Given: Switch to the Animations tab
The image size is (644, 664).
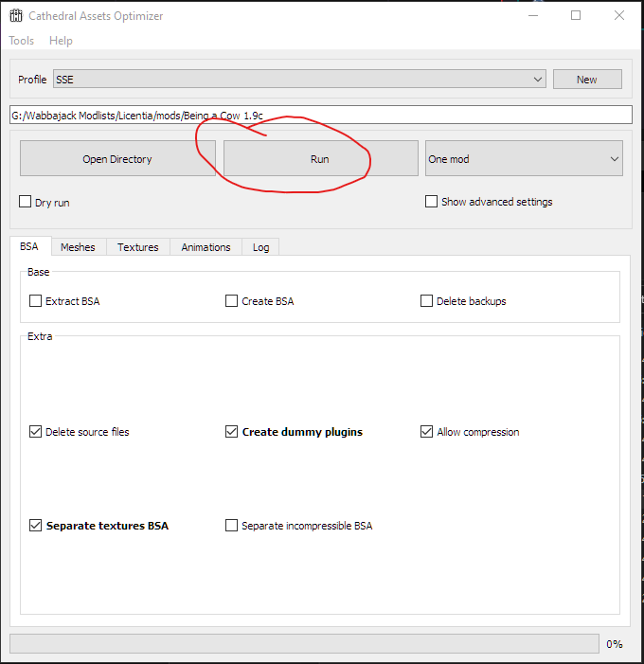Looking at the screenshot, I should coord(206,247).
